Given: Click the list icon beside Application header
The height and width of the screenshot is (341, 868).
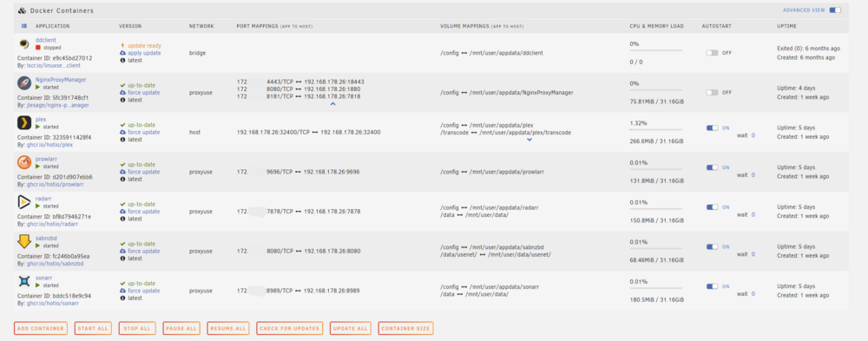Looking at the screenshot, I should tap(24, 26).
